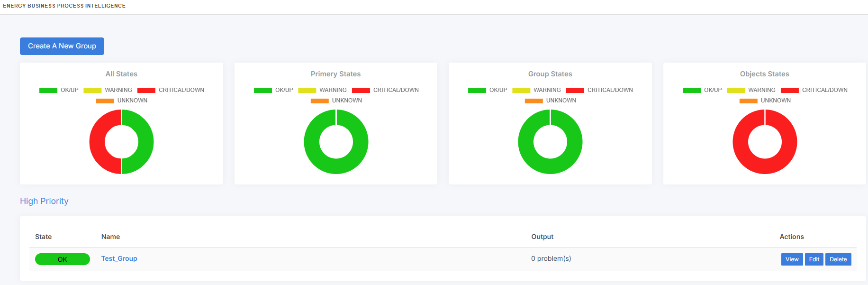Click the High Priority heading
868x285 pixels.
tap(44, 201)
